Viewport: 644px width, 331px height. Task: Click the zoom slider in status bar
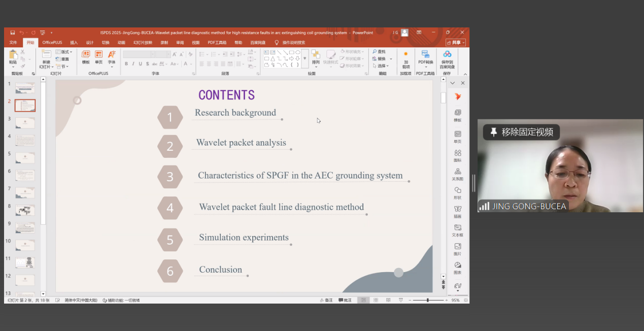427,300
